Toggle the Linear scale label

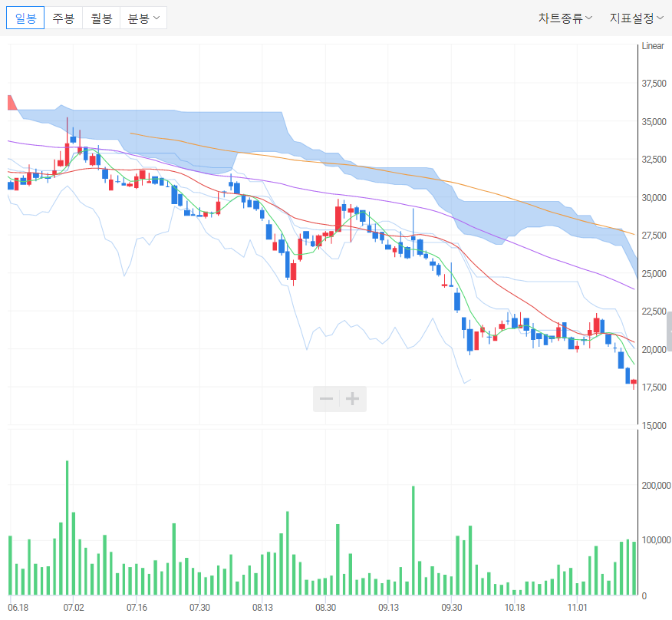(x=653, y=46)
